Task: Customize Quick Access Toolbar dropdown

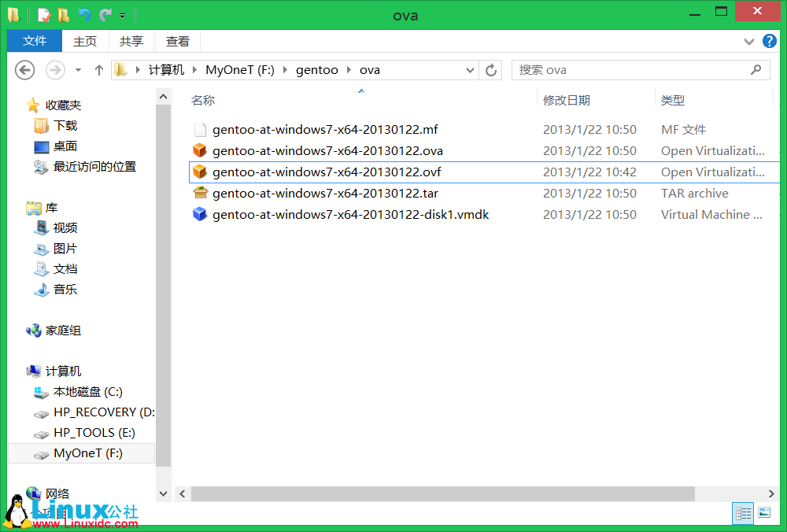Action: (x=122, y=15)
